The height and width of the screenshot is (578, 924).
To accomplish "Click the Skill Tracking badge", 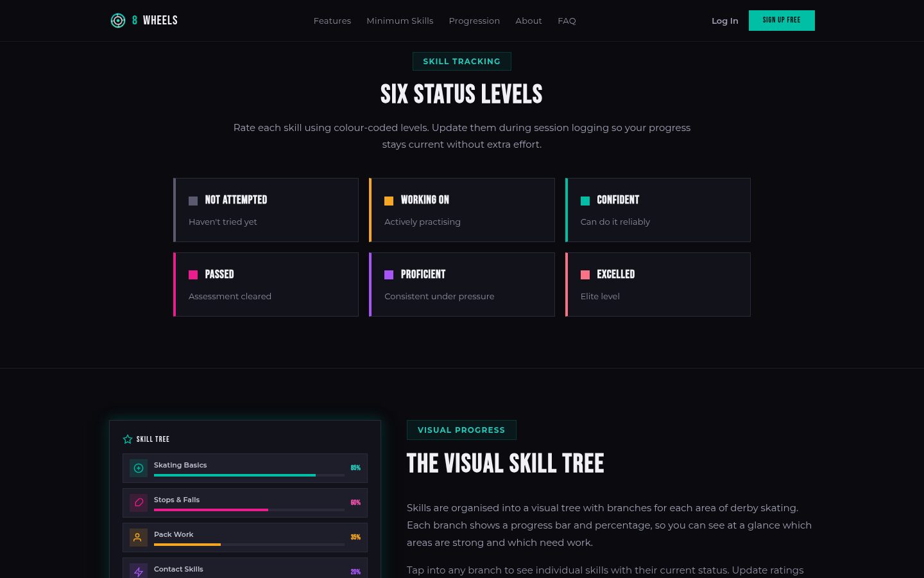I will point(462,61).
